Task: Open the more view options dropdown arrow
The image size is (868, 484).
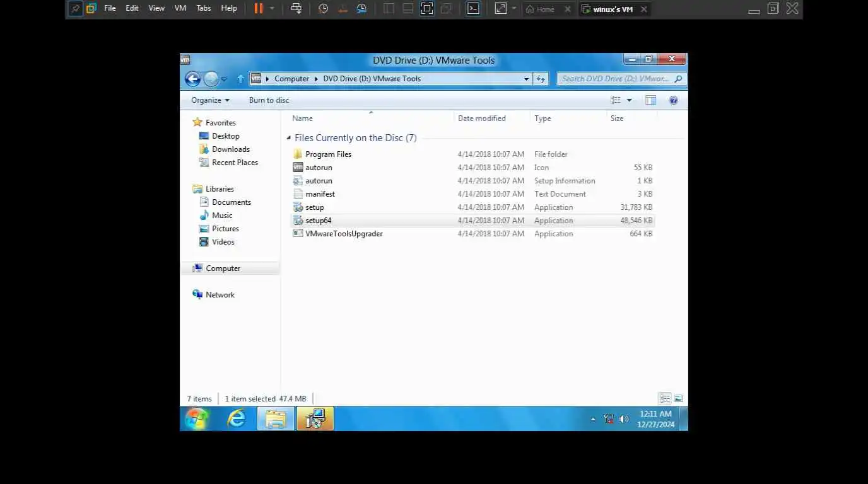Action: click(629, 100)
